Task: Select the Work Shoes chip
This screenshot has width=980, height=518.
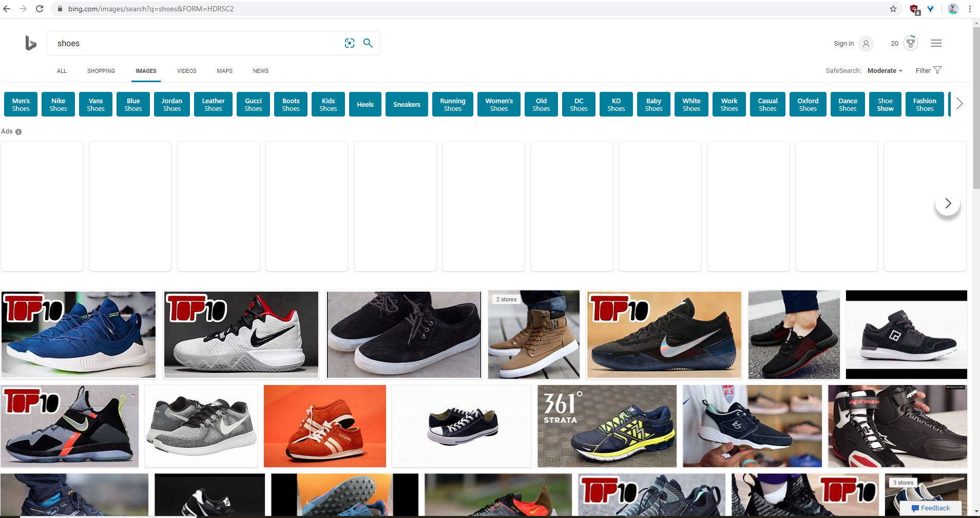Action: coord(729,104)
